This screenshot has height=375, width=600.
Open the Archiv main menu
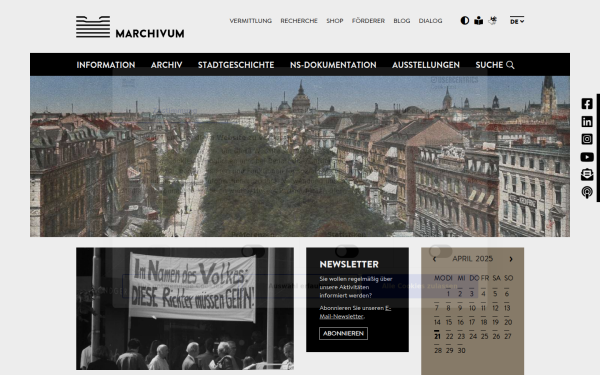(166, 65)
